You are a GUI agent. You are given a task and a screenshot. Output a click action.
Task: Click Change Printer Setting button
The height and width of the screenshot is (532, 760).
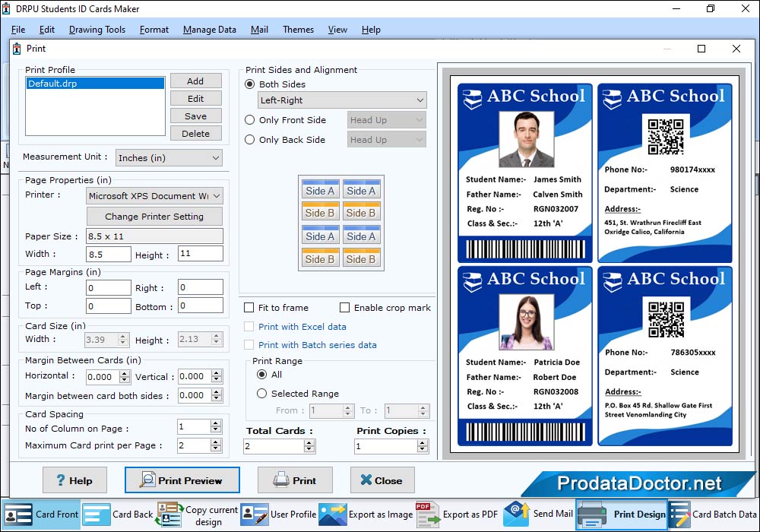pos(154,216)
